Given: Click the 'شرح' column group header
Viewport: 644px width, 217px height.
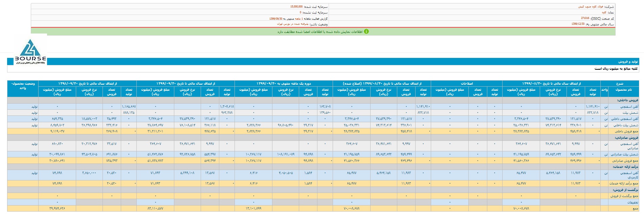Looking at the screenshot, I should pyautogui.click(x=620, y=83).
